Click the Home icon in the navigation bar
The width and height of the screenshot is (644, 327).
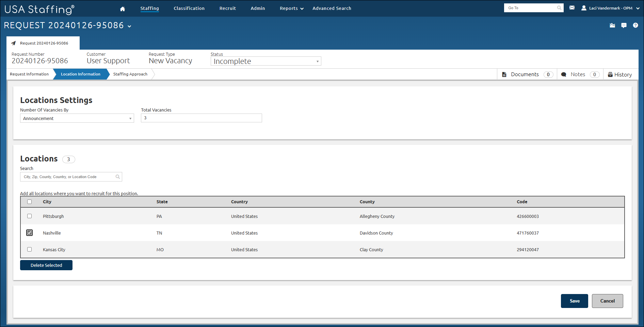click(123, 9)
